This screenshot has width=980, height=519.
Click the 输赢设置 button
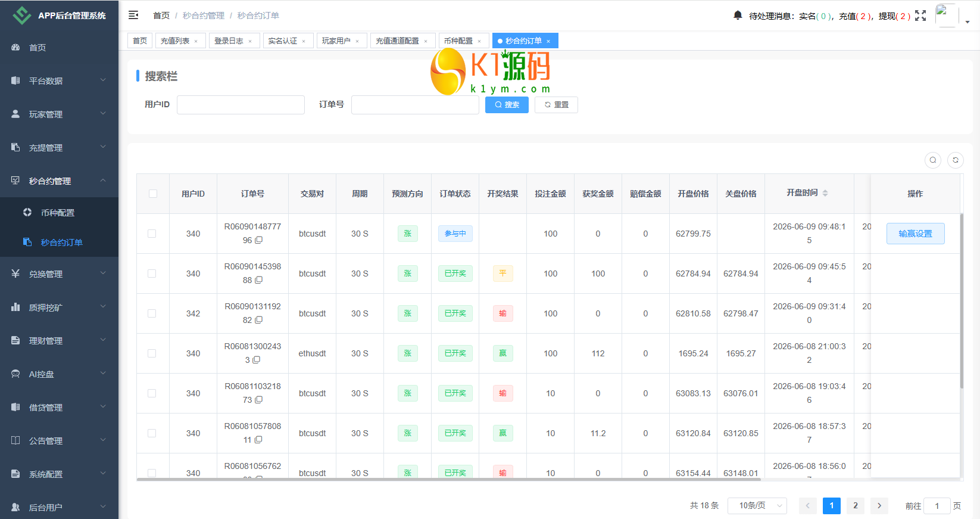point(916,234)
